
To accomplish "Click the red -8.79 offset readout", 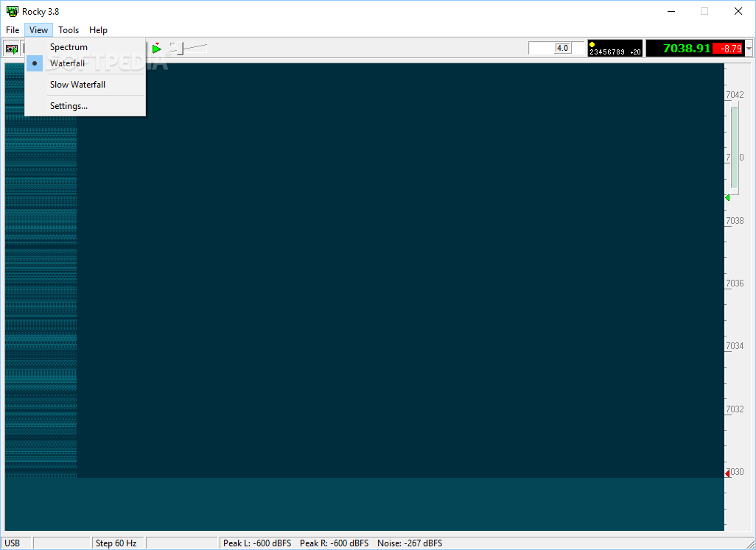I will (x=728, y=48).
